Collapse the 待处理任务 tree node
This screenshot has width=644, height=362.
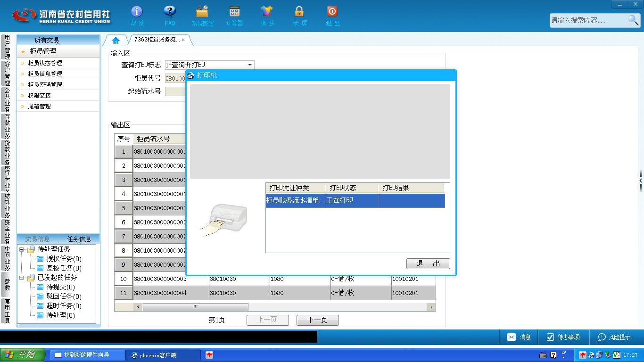(x=22, y=249)
